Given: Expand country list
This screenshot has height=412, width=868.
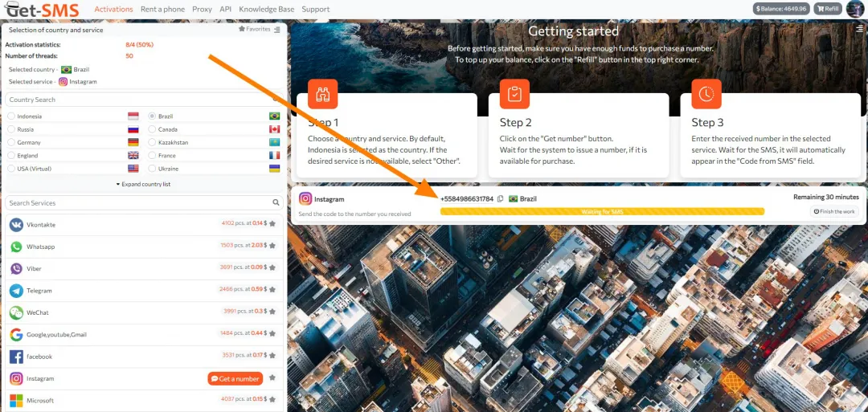Looking at the screenshot, I should (143, 184).
